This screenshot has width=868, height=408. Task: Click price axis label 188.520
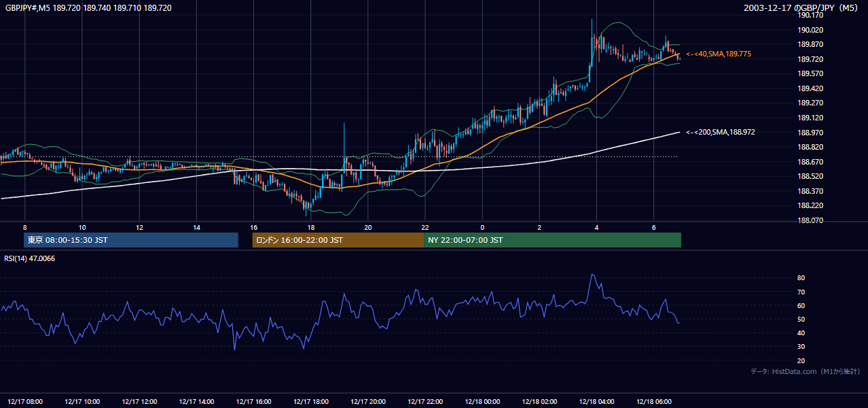point(810,176)
